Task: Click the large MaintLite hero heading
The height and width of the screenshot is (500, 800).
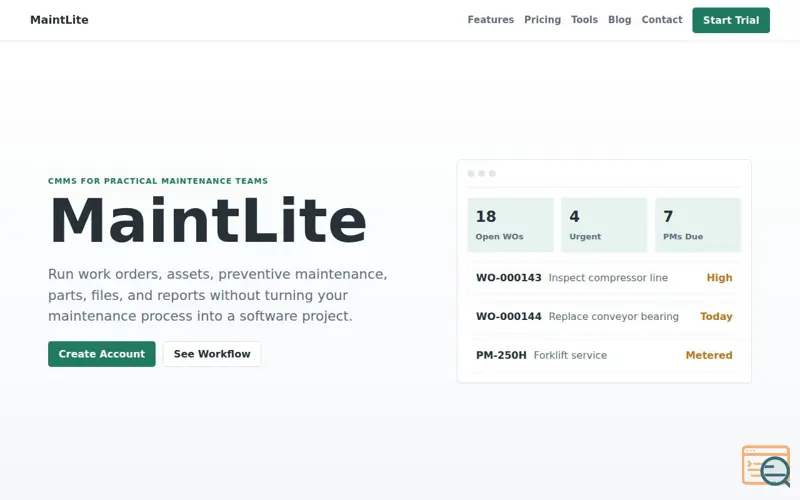Action: click(x=208, y=221)
